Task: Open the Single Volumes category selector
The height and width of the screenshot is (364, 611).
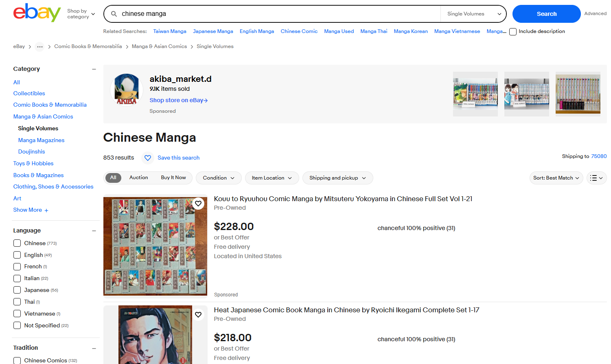Action: (473, 14)
